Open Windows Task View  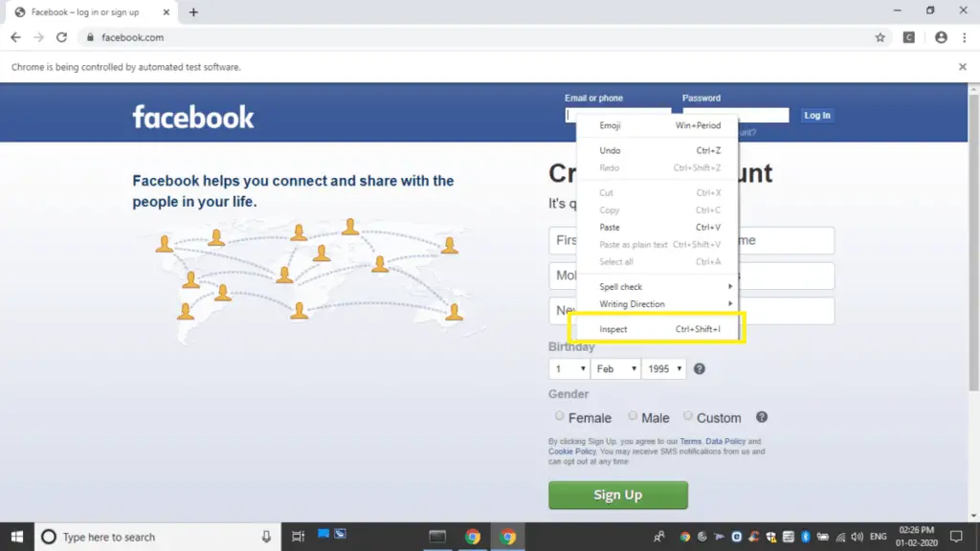299,537
